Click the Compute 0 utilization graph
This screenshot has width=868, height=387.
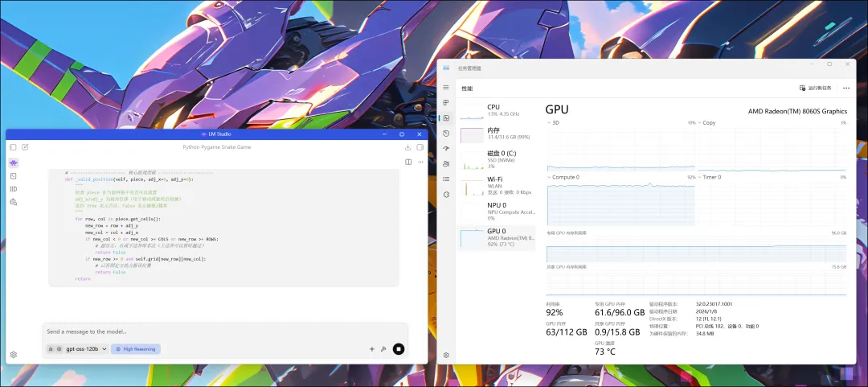(621, 203)
